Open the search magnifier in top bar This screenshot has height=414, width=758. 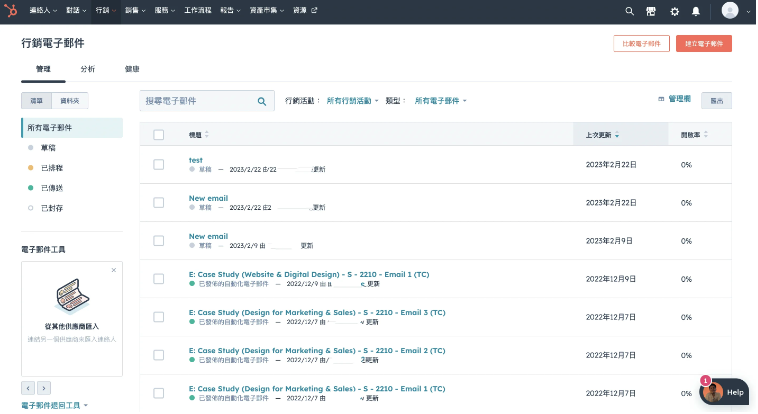pos(629,11)
